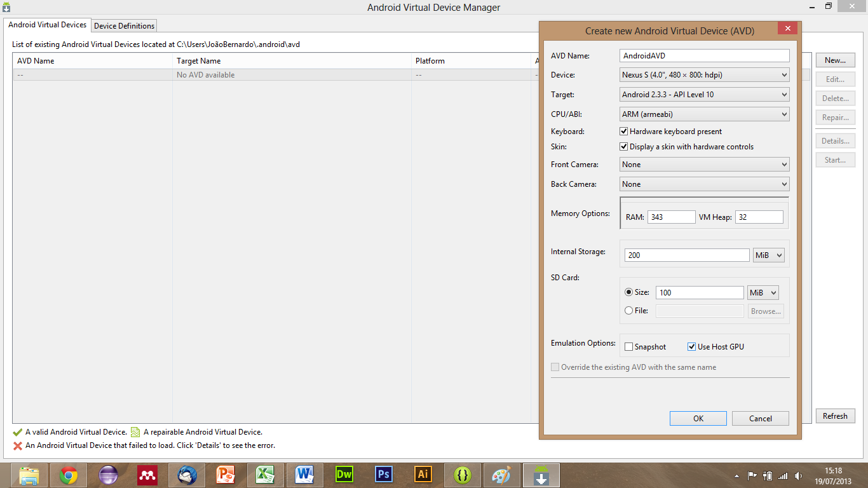Launch Excel from the taskbar
868x488 pixels.
(x=265, y=475)
